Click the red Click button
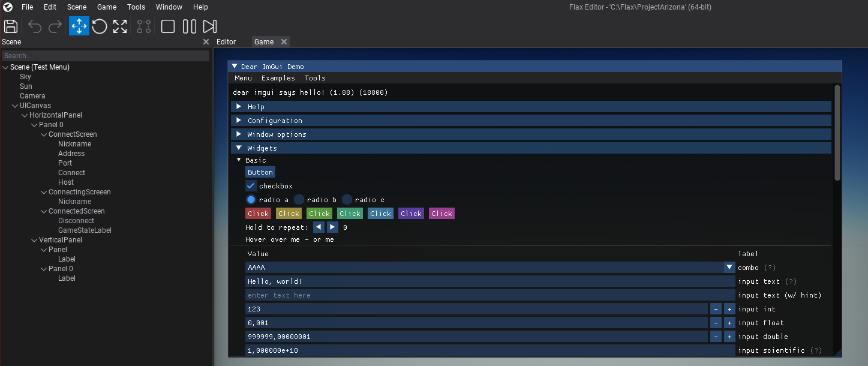868x366 pixels. click(x=258, y=214)
